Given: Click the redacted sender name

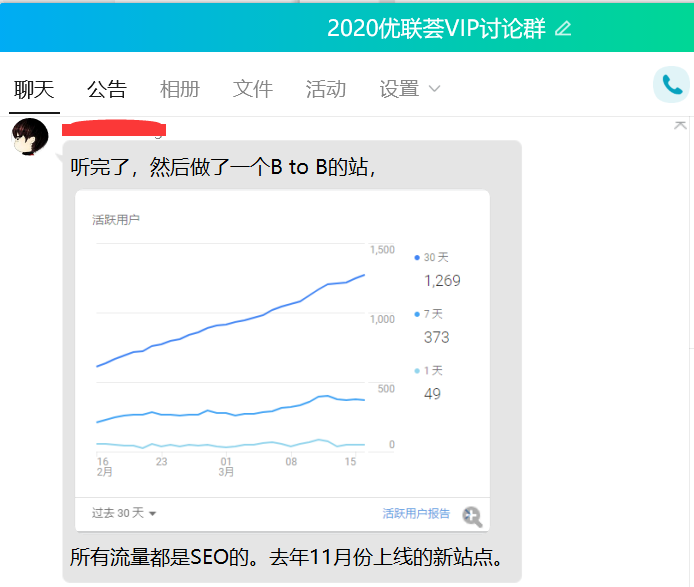Looking at the screenshot, I should [x=113, y=129].
